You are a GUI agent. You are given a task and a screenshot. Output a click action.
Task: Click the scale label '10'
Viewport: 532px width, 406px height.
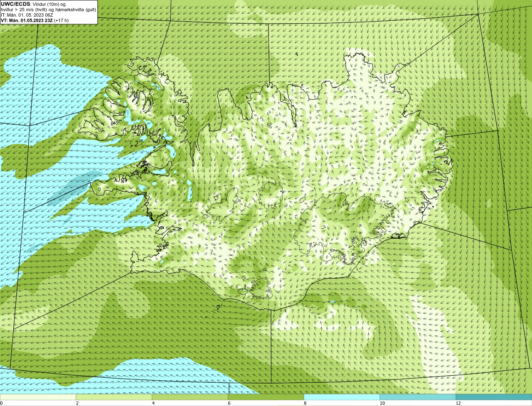pyautogui.click(x=382, y=403)
